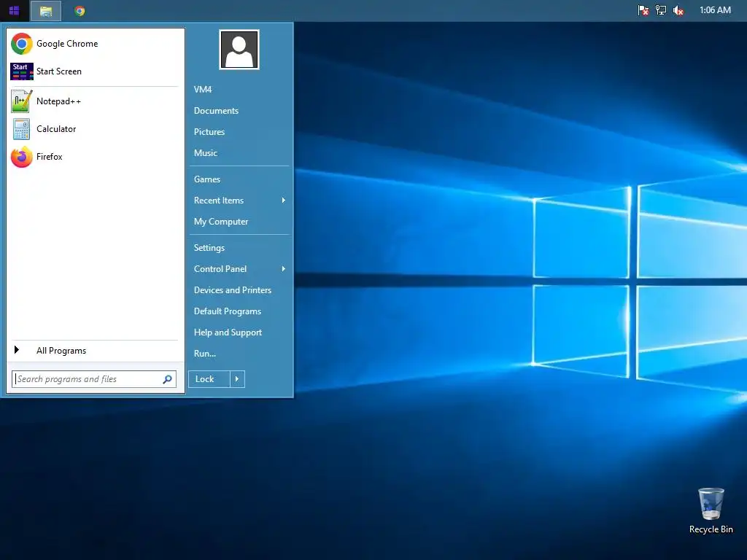Click the Google Chrome program label
Viewport: 747px width, 560px height.
(67, 44)
